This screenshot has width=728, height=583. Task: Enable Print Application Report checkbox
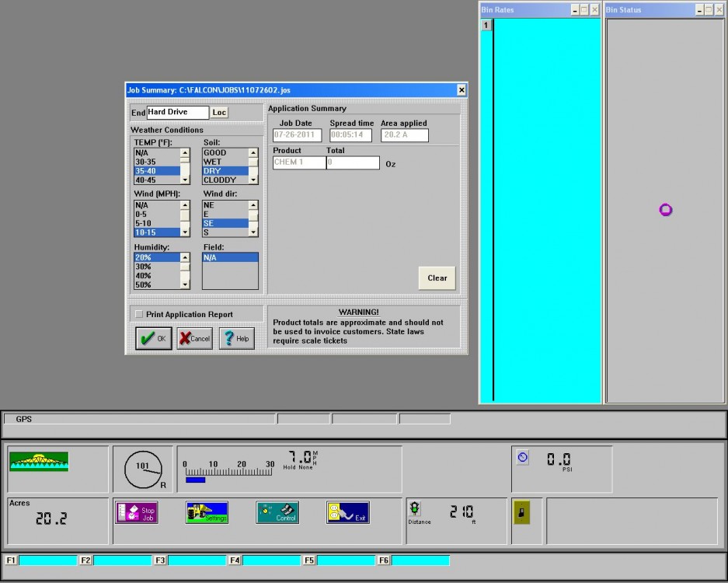139,314
